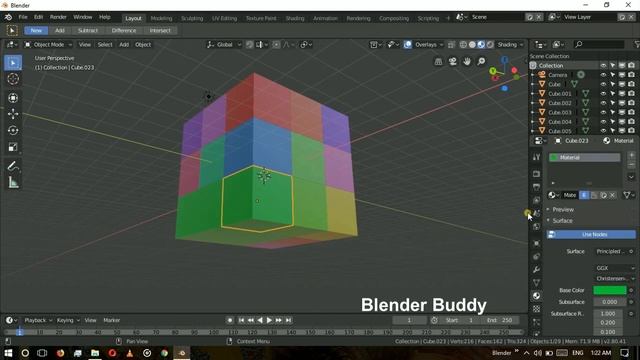Hide Camera with its eye icon
This screenshot has height=360, width=640.
point(603,75)
